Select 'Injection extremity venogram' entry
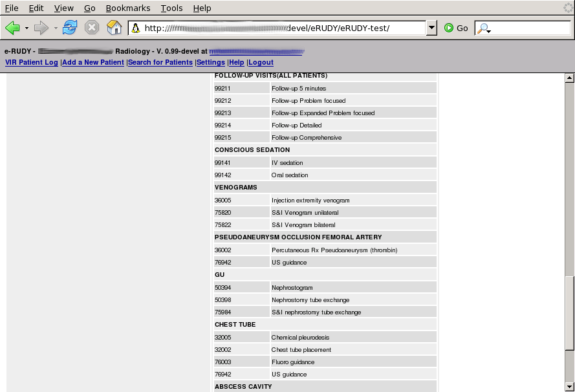Viewport: 575px width, 392px height. point(310,201)
